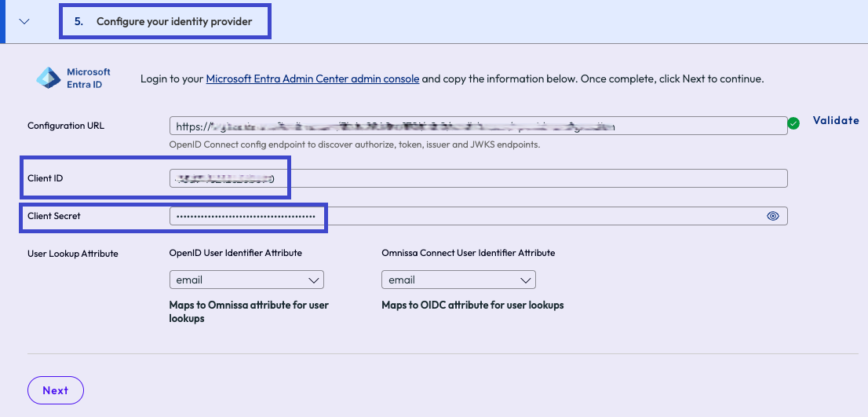Click the "OpenID User Identifier Attribute" heading
Image resolution: width=868 pixels, height=417 pixels.
(x=235, y=253)
